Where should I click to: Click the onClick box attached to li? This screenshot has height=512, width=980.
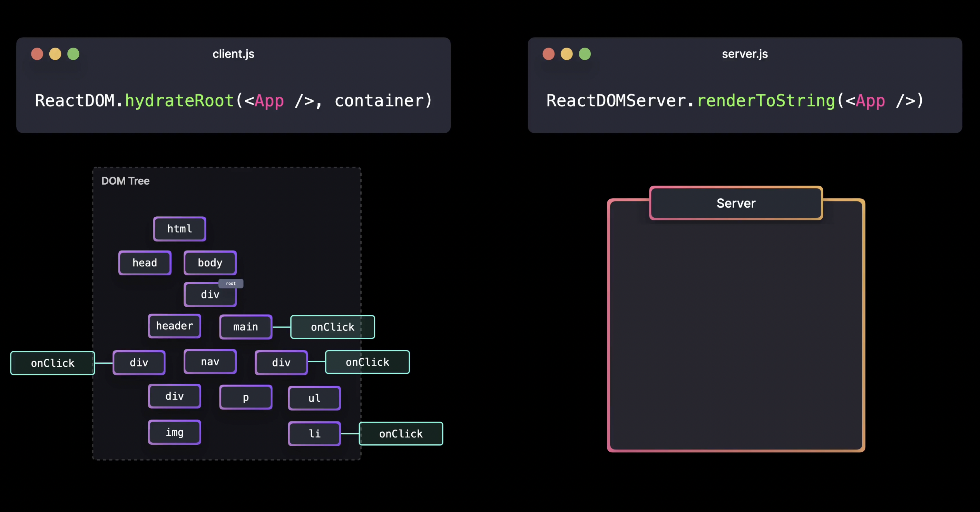point(401,434)
